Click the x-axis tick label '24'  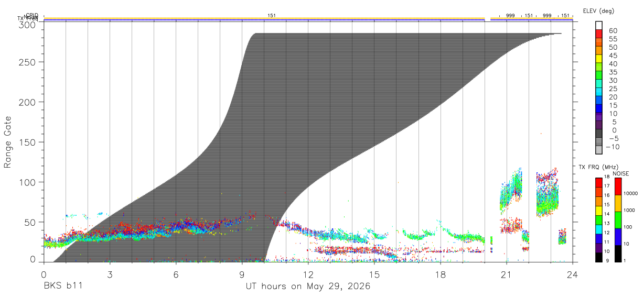tap(573, 274)
